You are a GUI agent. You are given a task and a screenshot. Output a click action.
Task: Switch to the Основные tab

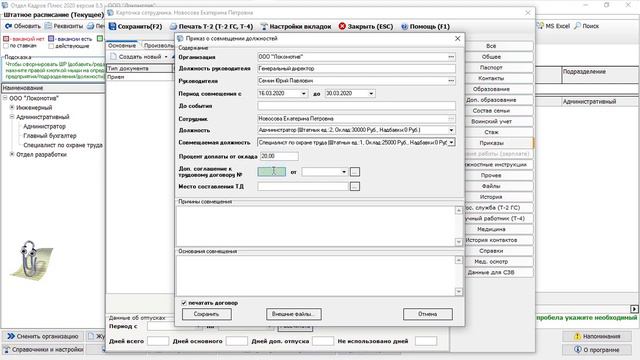[122, 45]
